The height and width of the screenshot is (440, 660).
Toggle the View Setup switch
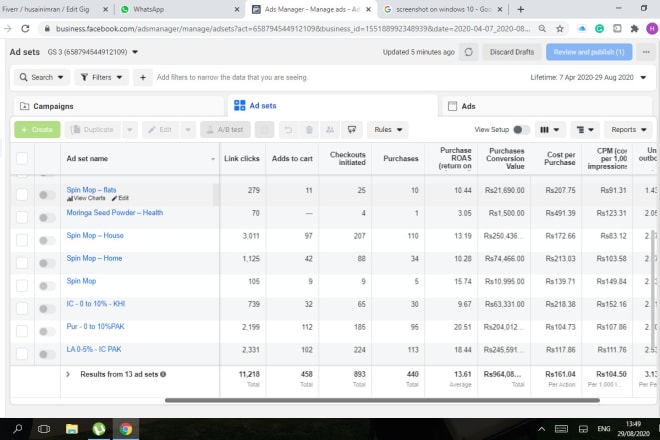[x=521, y=130]
